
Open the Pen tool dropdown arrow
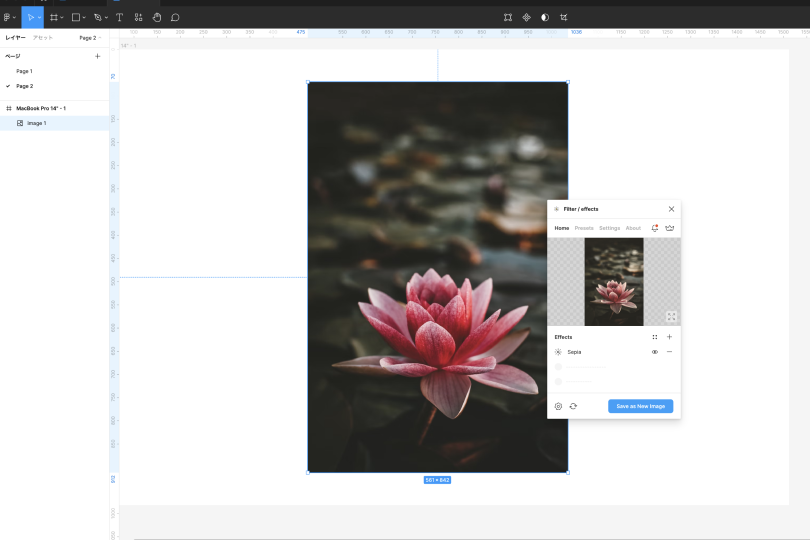[106, 18]
